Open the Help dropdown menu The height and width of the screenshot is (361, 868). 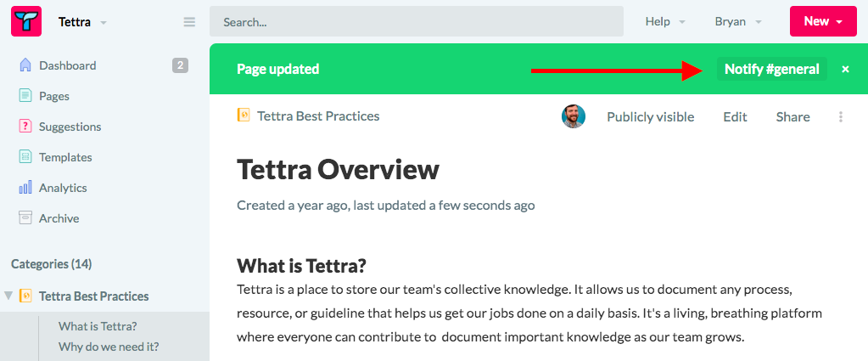pos(665,21)
